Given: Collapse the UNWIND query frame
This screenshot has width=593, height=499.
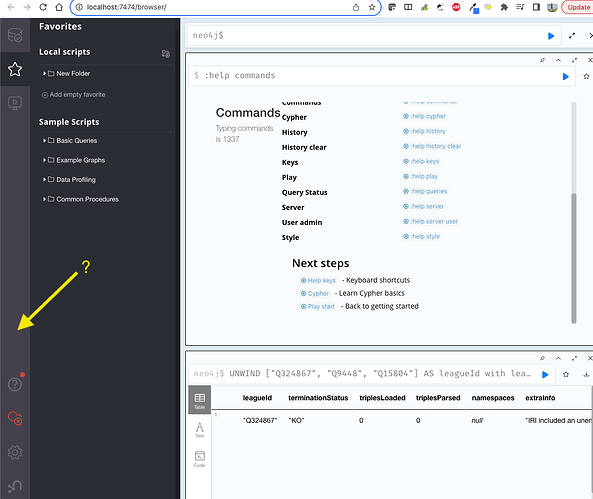Looking at the screenshot, I should [558, 358].
